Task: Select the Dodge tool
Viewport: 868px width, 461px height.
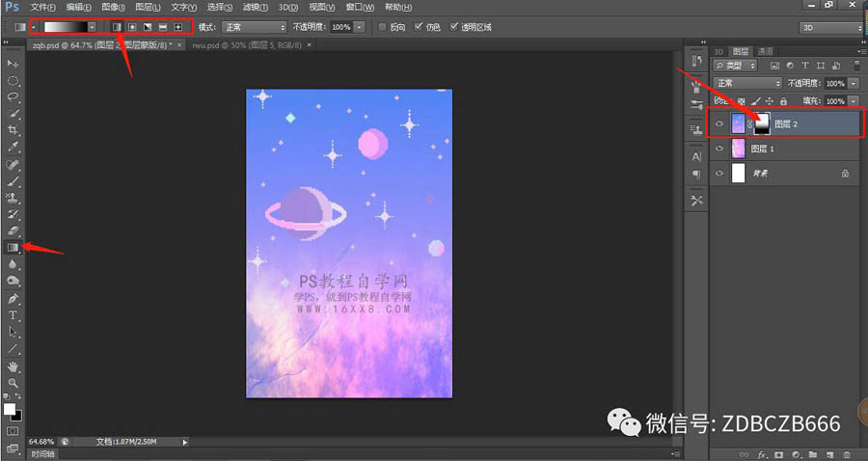Action: [13, 282]
